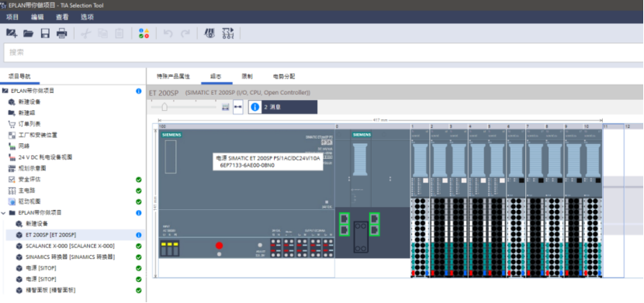Click the rightmost network-layout toolbar icon
This screenshot has width=644, height=303.
click(x=228, y=33)
